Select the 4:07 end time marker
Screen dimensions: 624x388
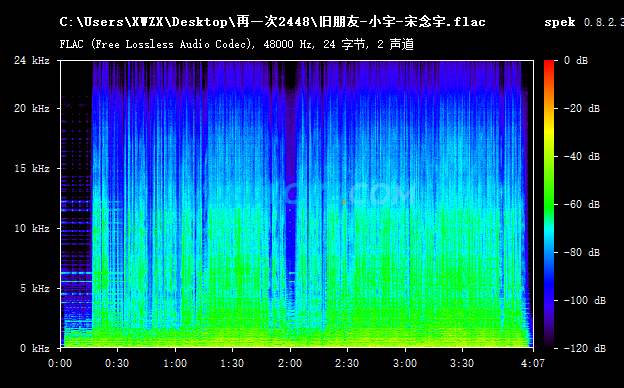pos(533,363)
